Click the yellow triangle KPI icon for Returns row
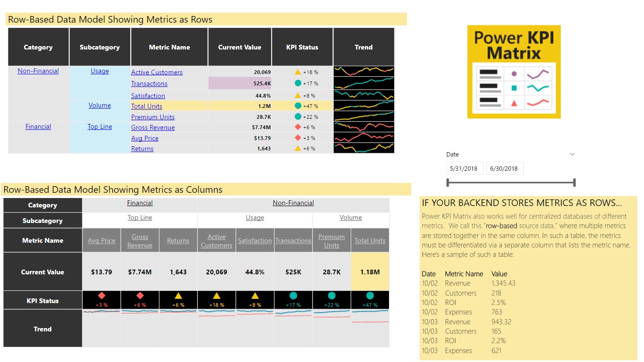This screenshot has width=644, height=362. (x=297, y=148)
